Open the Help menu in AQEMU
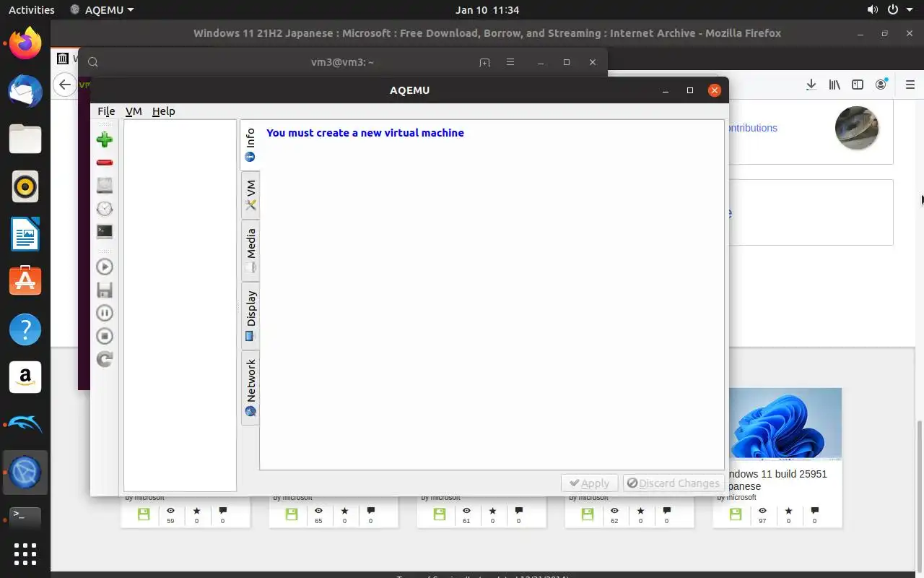 point(164,111)
